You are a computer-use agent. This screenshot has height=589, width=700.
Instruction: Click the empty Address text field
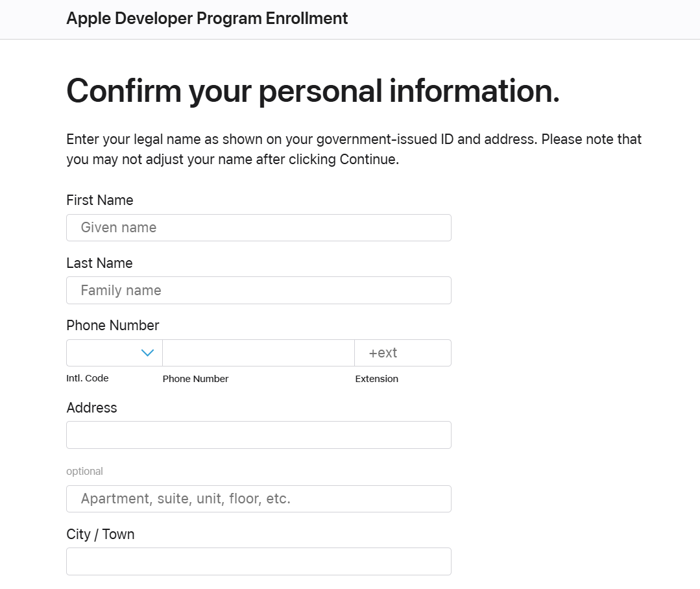pyautogui.click(x=258, y=435)
